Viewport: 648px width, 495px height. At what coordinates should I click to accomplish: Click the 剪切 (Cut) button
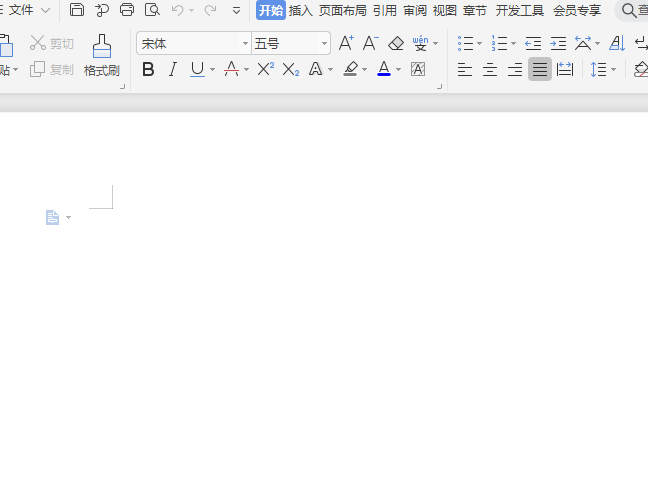52,43
